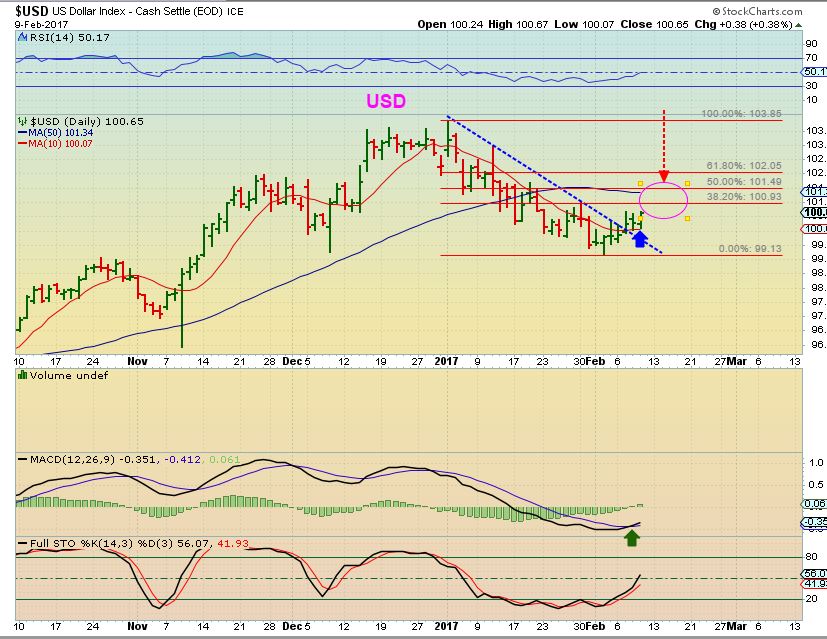827x639 pixels.
Task: Click the 0.00%: 99.13 Fibonacci label
Action: [750, 248]
